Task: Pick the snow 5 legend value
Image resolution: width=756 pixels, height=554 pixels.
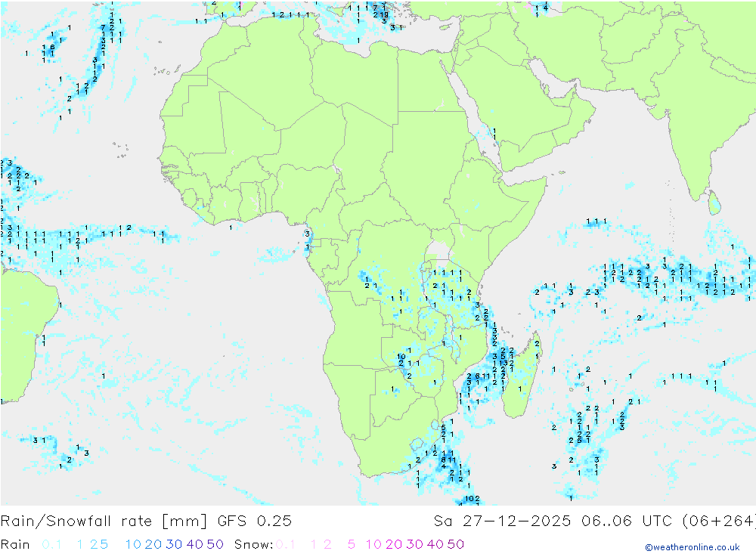Action: coord(352,544)
